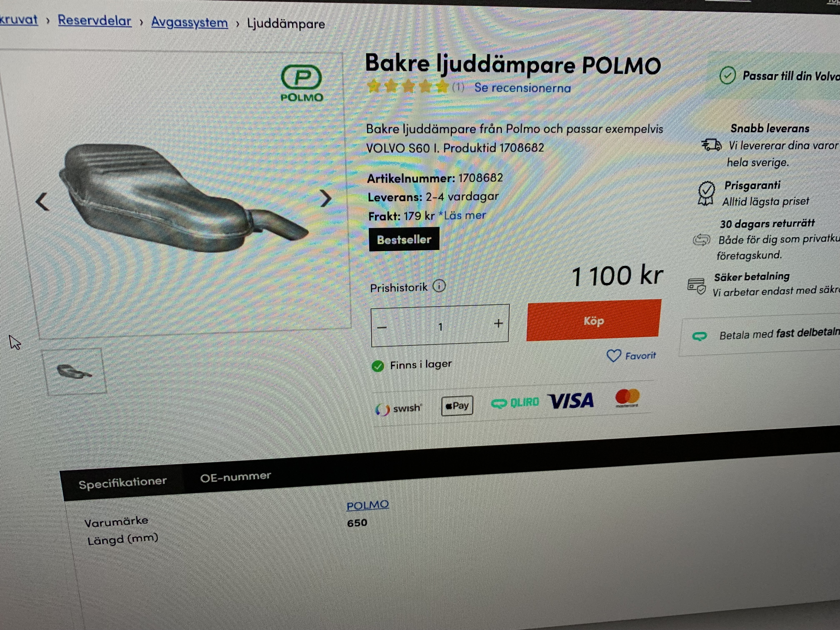Show the next product image arrow
The height and width of the screenshot is (630, 840).
tap(325, 198)
